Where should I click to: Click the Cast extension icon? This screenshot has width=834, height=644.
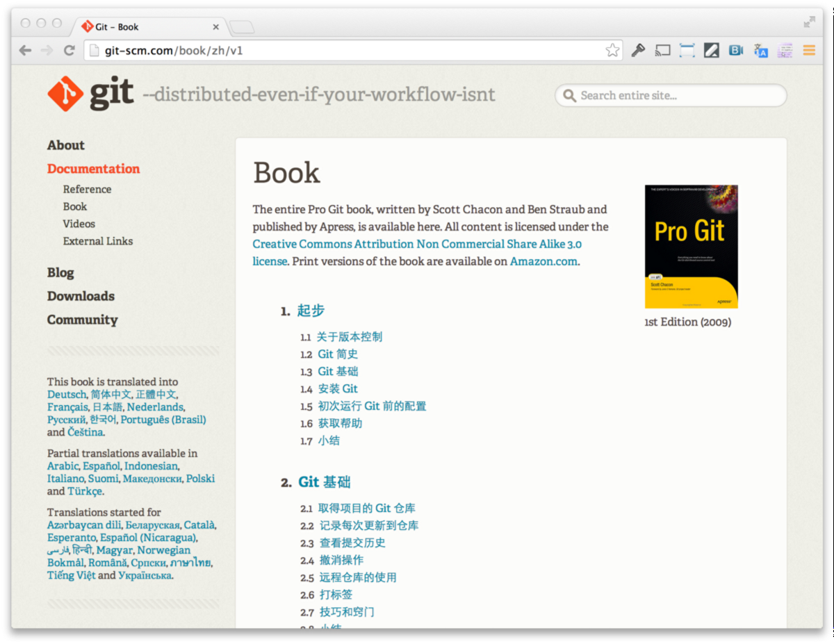click(x=662, y=50)
